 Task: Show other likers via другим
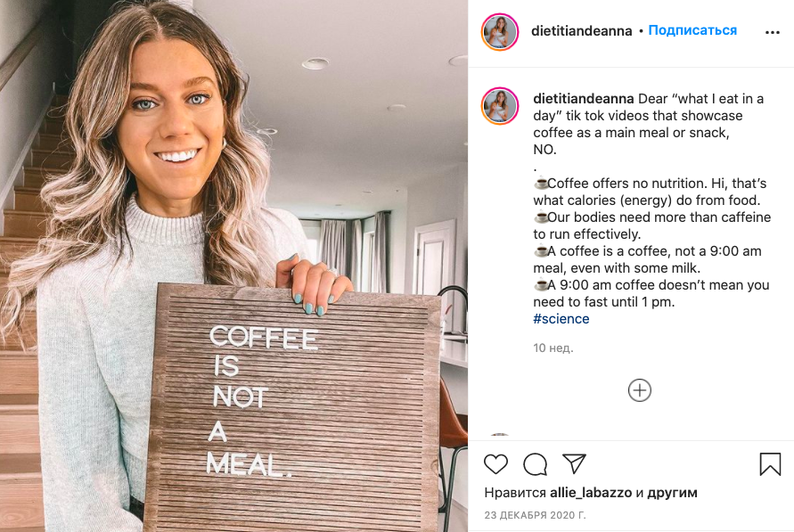[673, 493]
